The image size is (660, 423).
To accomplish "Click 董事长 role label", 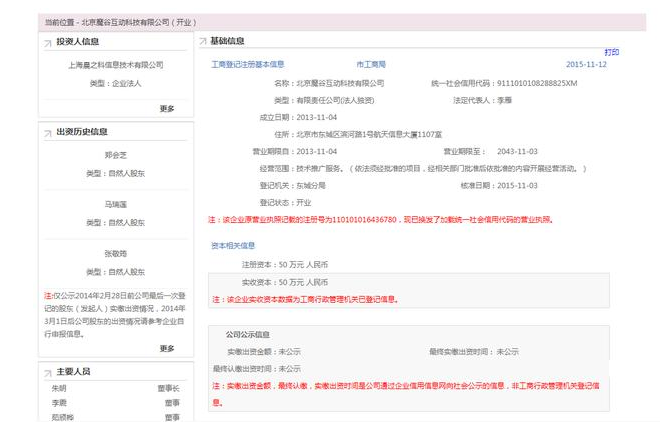I will coord(168,388).
